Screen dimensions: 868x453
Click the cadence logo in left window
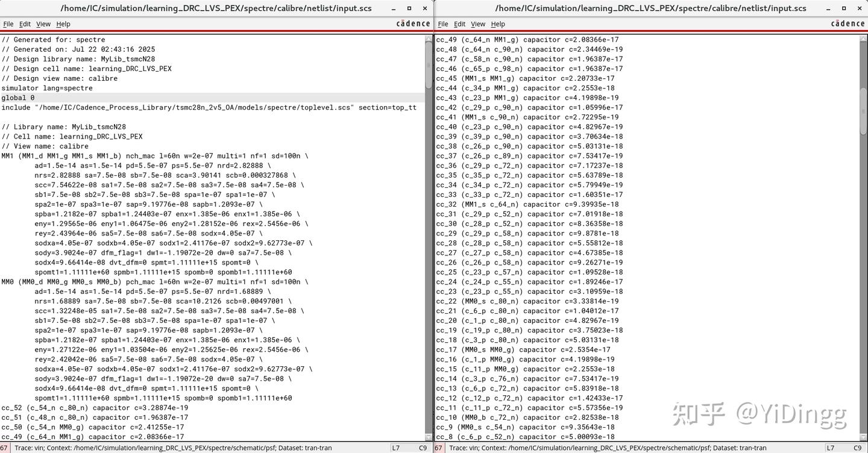(413, 24)
